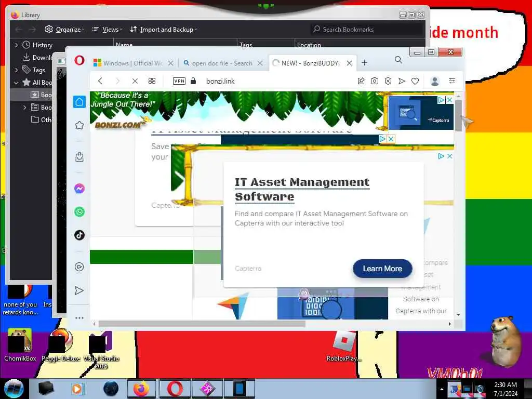
Task: Open Messenger in Opera sidebar
Action: (x=79, y=188)
